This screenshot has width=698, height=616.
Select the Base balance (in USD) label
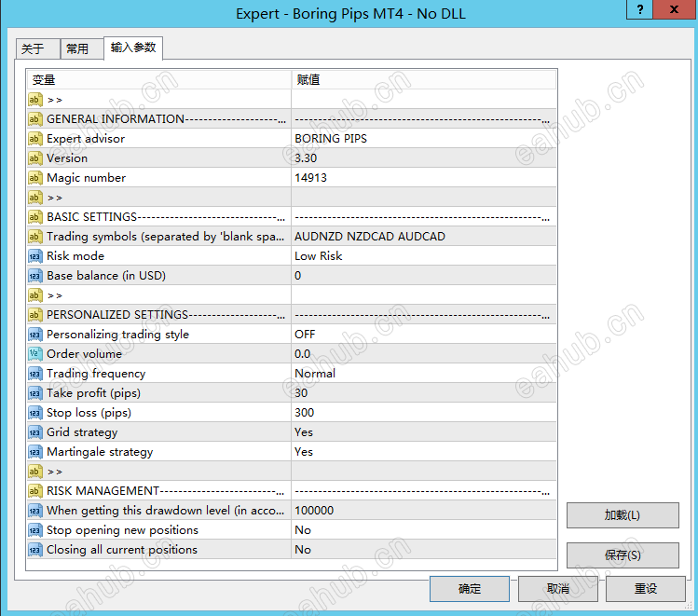click(106, 276)
